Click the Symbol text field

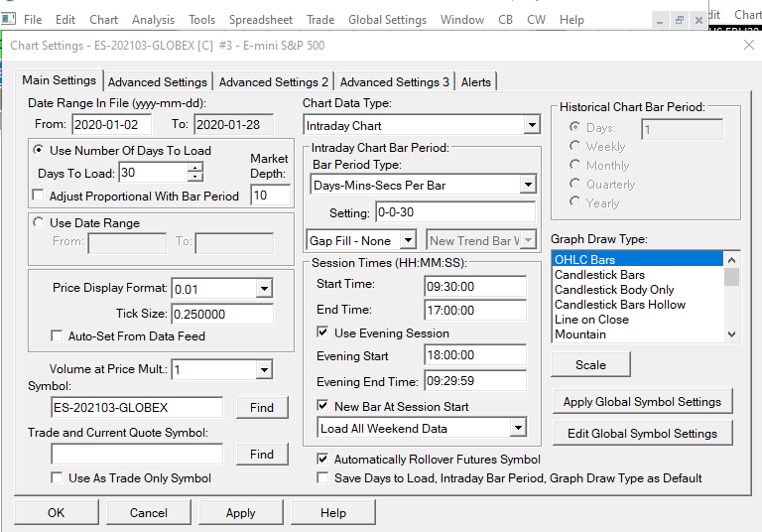point(137,408)
